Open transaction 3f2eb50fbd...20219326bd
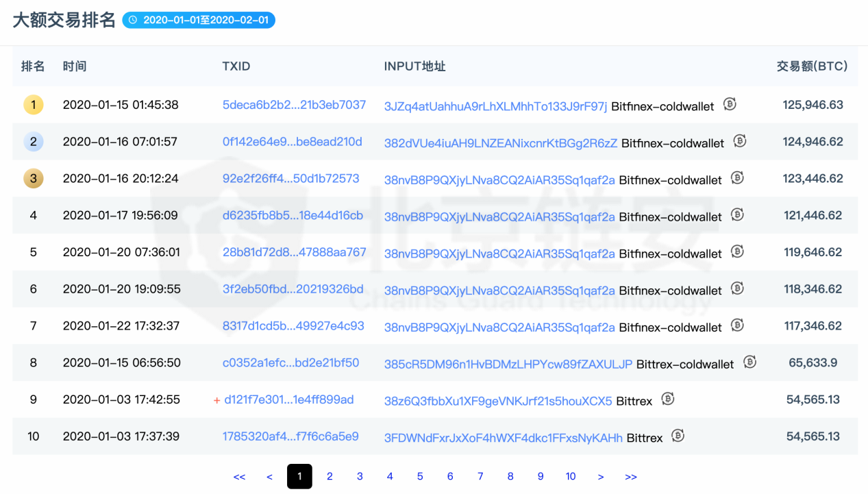The width and height of the screenshot is (868, 494). [x=293, y=289]
